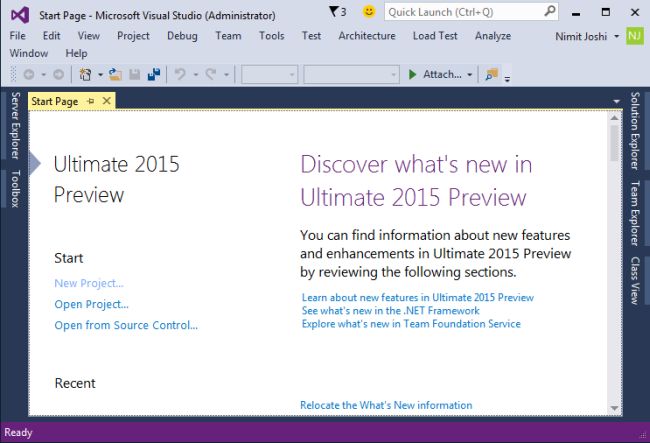
Task: Click the Navigate Backward toolbar button
Action: click(29, 75)
